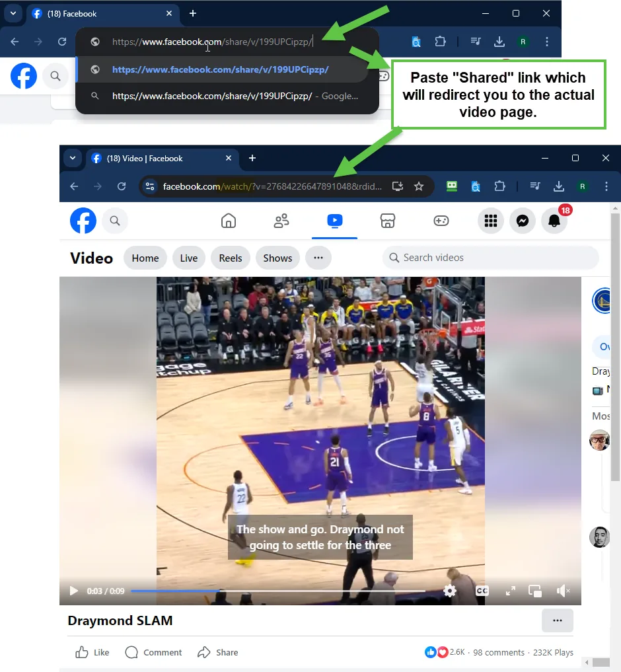The height and width of the screenshot is (672, 621).
Task: Reload page in the lower browser window
Action: [x=122, y=186]
